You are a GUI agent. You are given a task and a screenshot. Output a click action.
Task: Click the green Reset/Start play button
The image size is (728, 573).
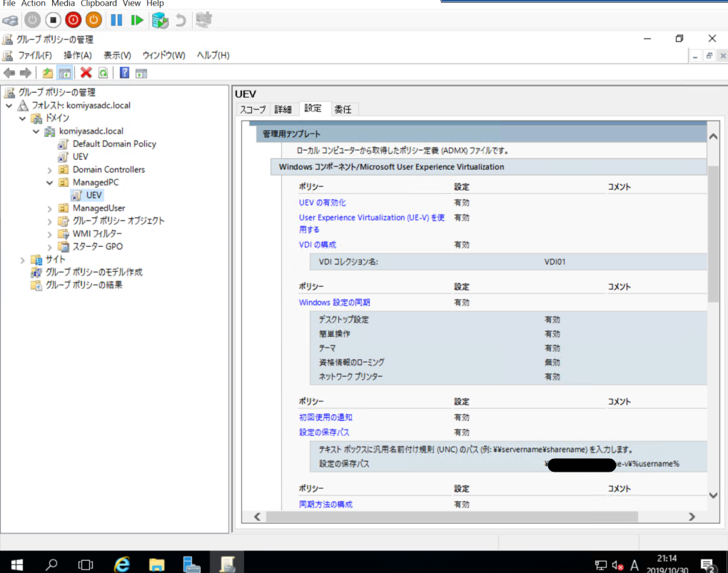137,20
